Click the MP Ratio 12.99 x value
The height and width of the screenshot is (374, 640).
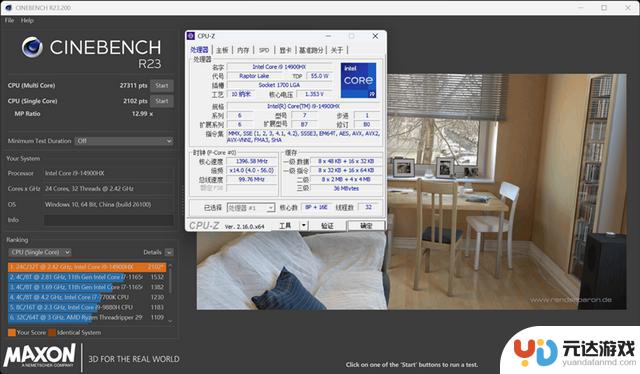142,114
